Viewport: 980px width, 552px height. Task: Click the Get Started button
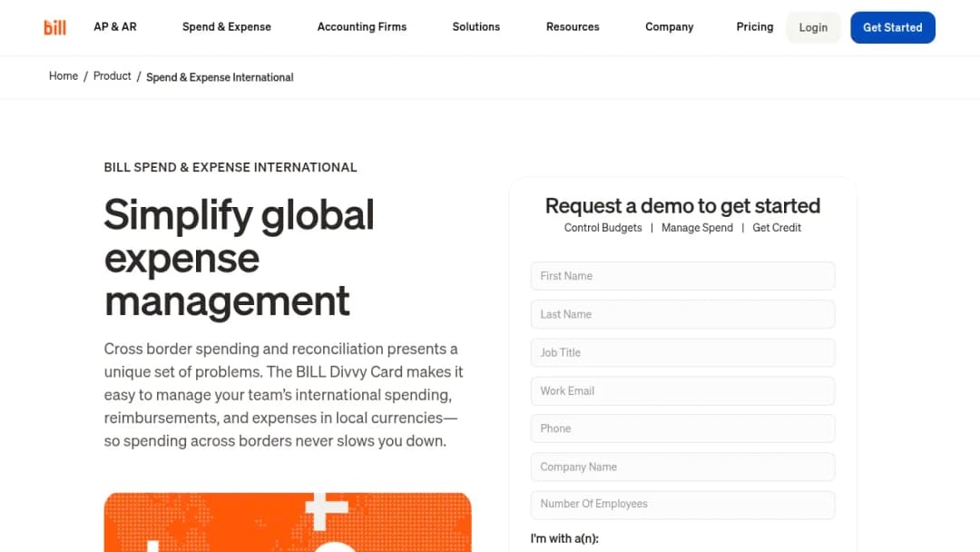tap(893, 27)
